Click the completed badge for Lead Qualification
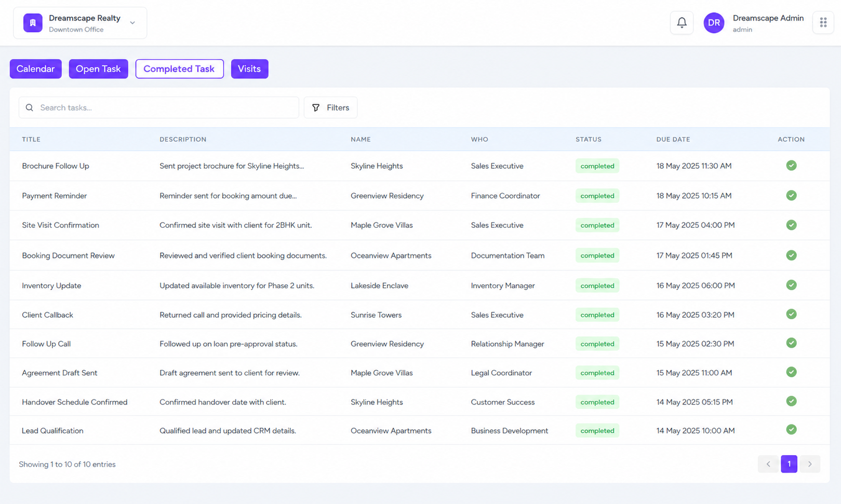This screenshot has width=841, height=504. tap(597, 431)
